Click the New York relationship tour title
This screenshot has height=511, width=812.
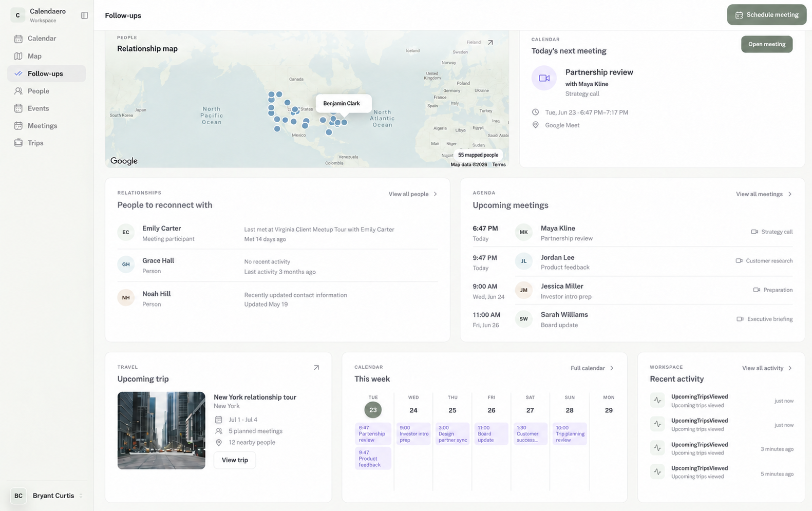(255, 397)
